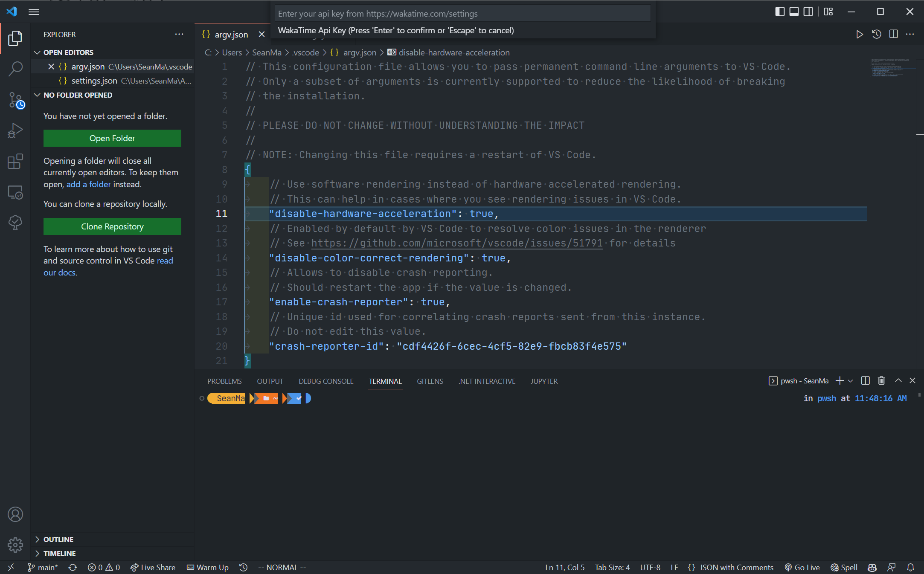Click the Clone Repository button
The width and height of the screenshot is (924, 574).
coord(112,226)
